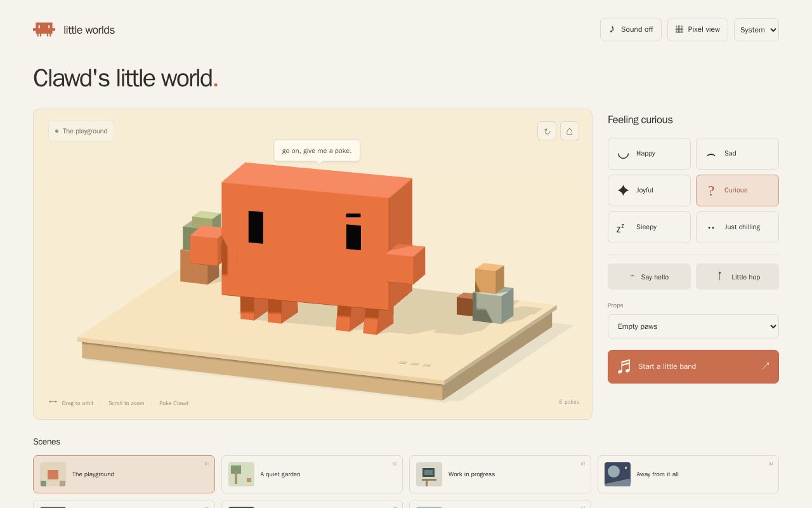Click the 'Feeling curious' heading
The width and height of the screenshot is (812, 508).
tap(640, 119)
